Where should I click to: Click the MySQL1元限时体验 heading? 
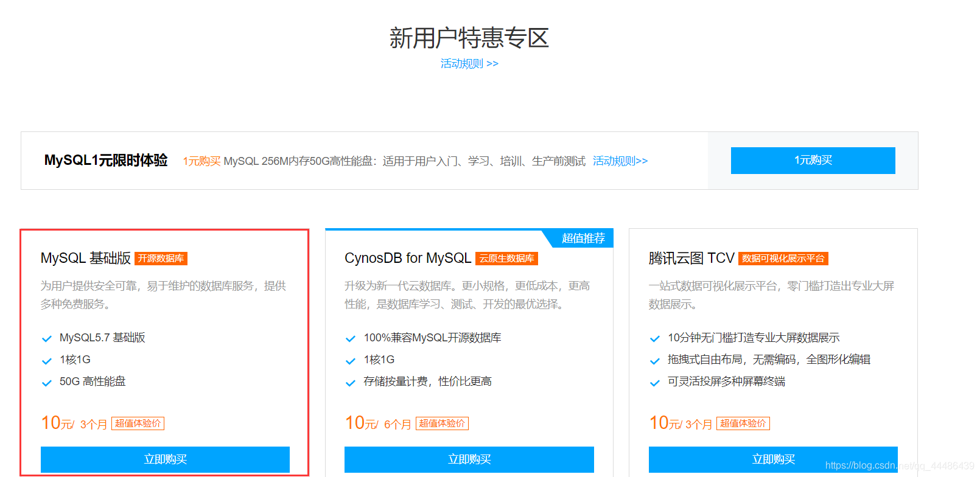coord(106,160)
